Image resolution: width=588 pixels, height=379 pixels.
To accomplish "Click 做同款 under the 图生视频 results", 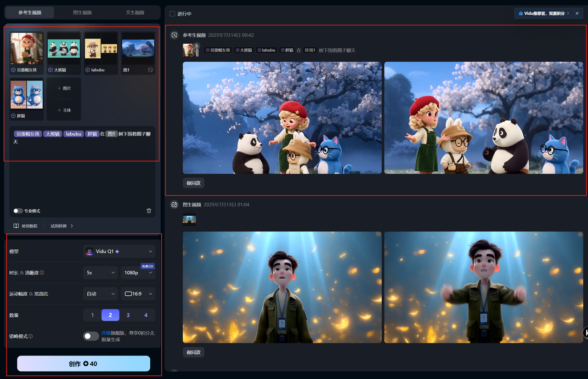I will [193, 352].
